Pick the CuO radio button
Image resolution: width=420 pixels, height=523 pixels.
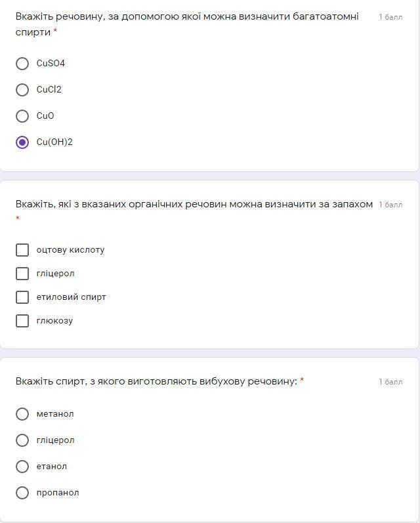coord(22,116)
